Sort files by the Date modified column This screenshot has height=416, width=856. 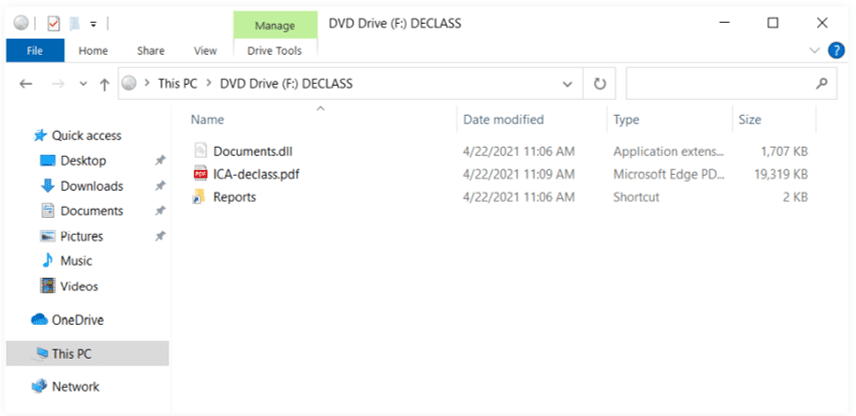coord(503,119)
